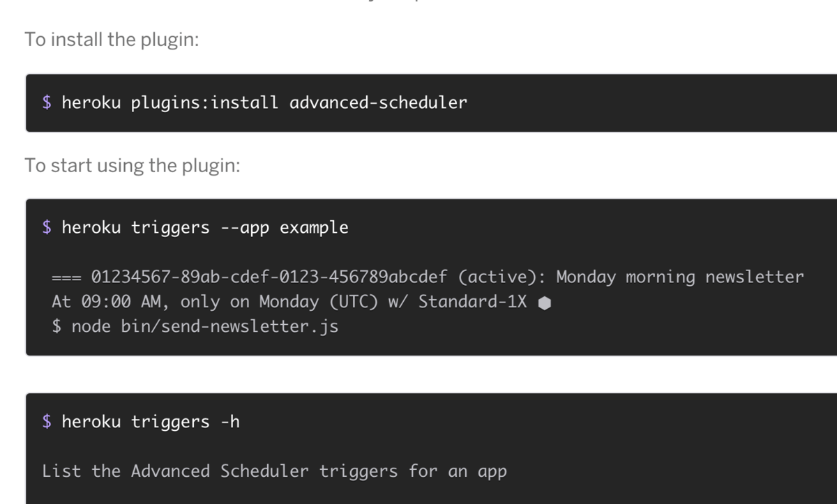This screenshot has height=504, width=837.
Task: Click the "-h" flag in the triggers command
Action: coord(229,422)
